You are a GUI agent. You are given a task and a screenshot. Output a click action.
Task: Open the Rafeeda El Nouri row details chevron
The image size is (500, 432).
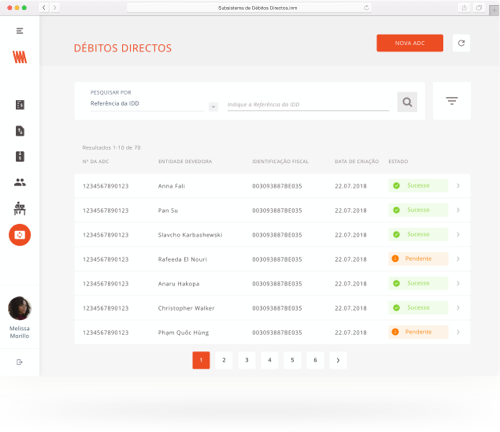458,259
